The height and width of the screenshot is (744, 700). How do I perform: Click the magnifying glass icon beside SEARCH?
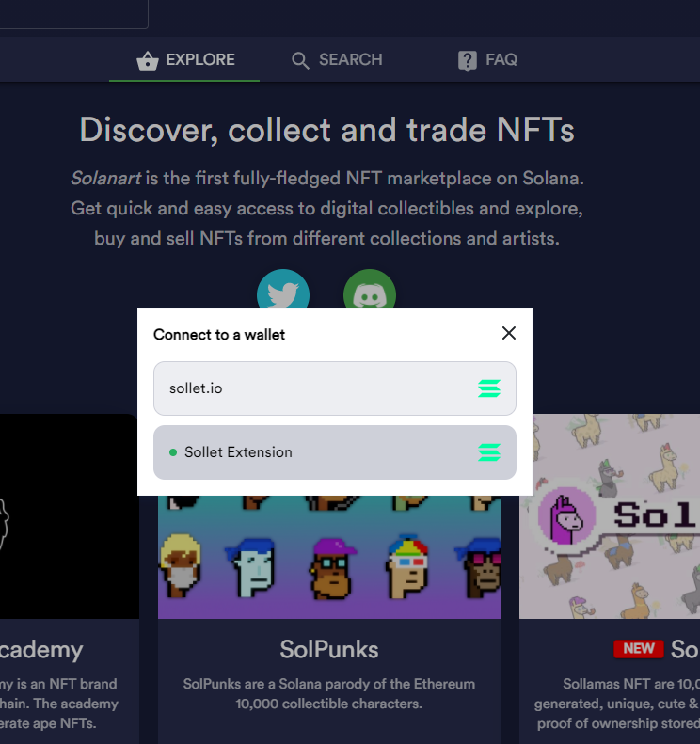point(300,61)
